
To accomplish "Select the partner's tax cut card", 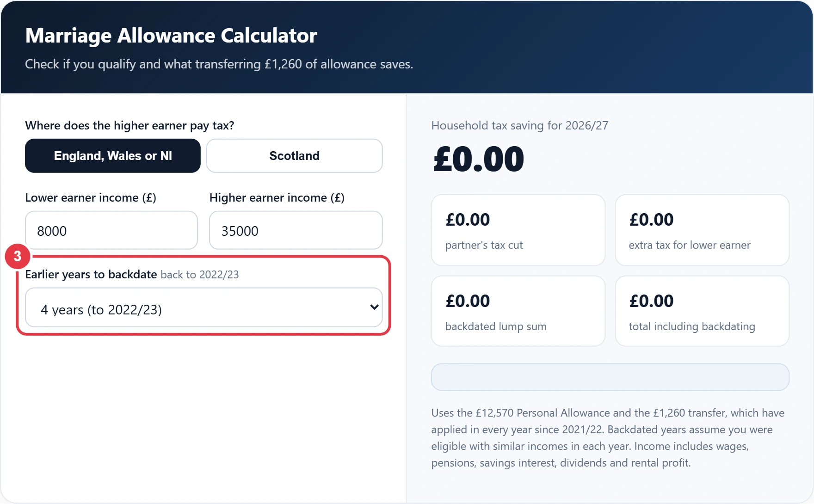I will [x=518, y=230].
